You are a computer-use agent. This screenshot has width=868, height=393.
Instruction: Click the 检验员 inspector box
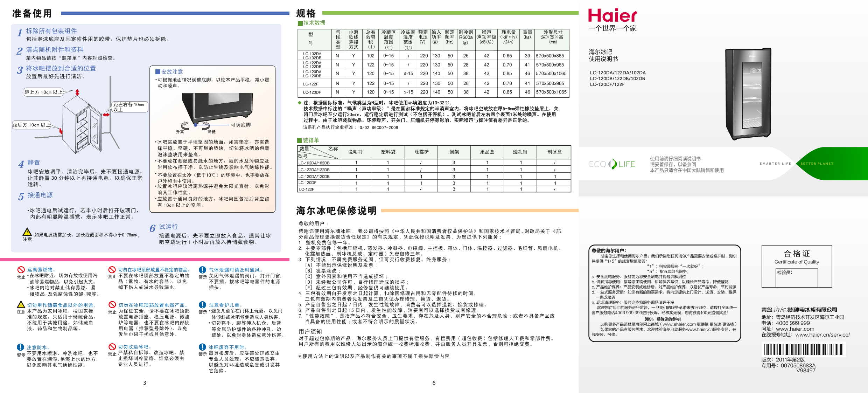[x=797, y=278]
